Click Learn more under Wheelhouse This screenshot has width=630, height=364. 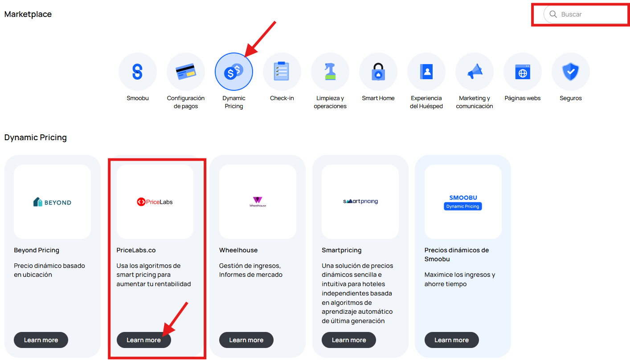pyautogui.click(x=246, y=340)
